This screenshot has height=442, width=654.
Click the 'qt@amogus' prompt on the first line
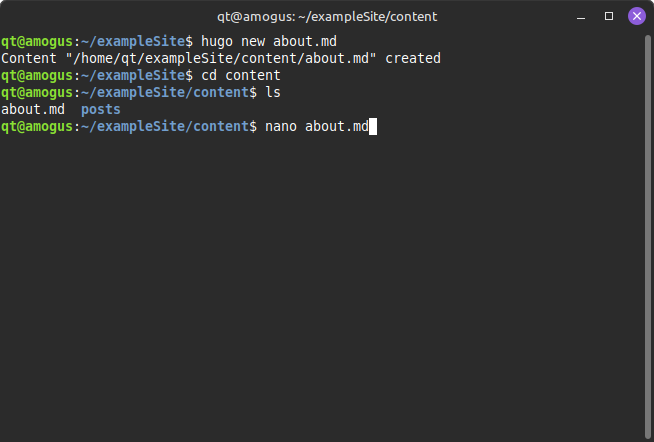point(37,41)
